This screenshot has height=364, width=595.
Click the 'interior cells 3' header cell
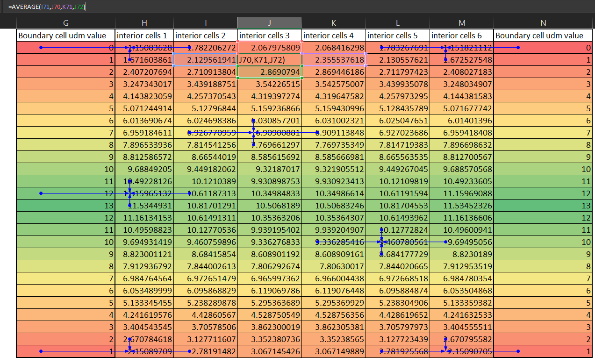tap(269, 36)
